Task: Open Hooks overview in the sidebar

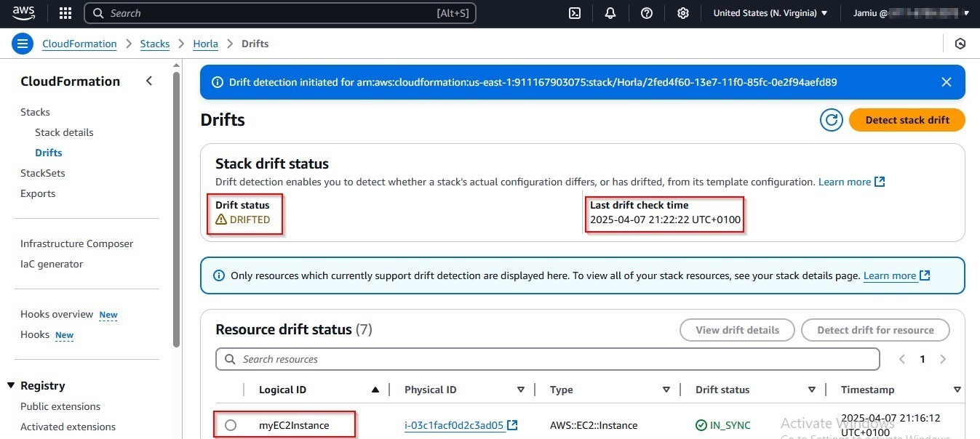Action: [57, 314]
